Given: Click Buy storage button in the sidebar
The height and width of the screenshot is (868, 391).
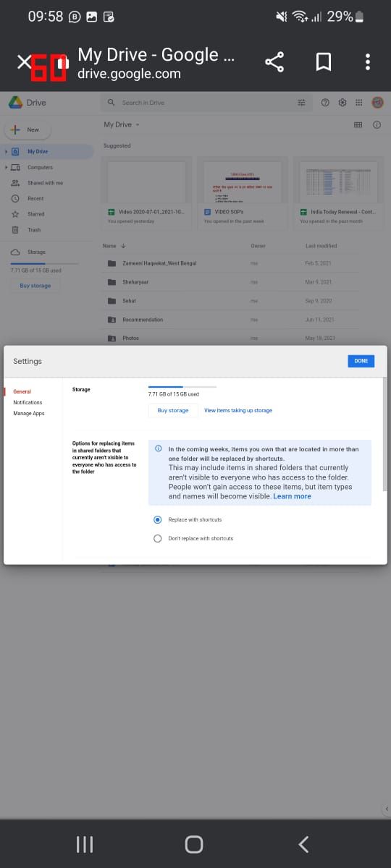Looking at the screenshot, I should pos(35,286).
